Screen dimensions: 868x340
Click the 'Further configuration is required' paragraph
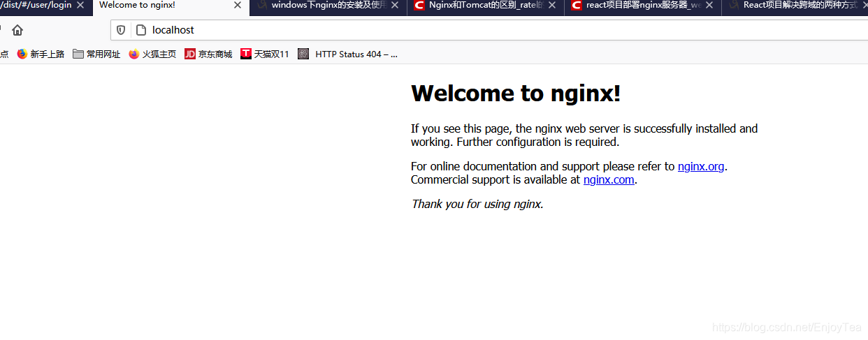pyautogui.click(x=584, y=135)
